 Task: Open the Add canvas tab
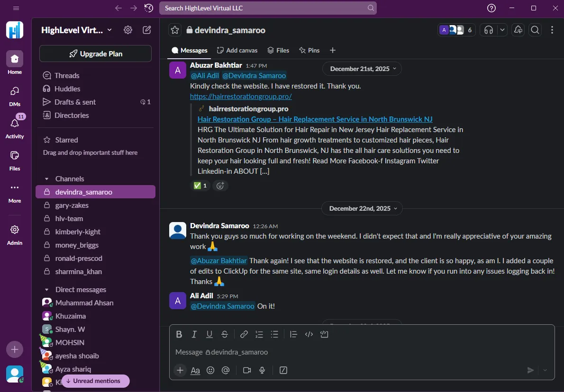coord(237,50)
